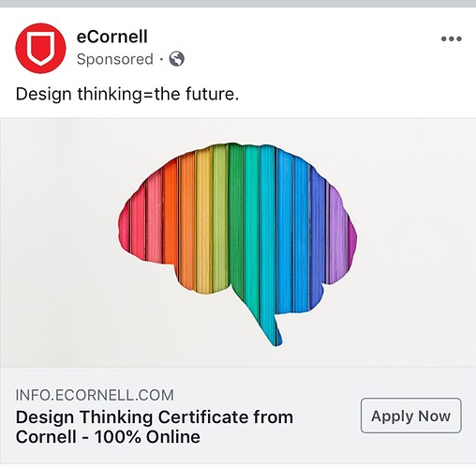Click the Apply Now button

coord(411,416)
